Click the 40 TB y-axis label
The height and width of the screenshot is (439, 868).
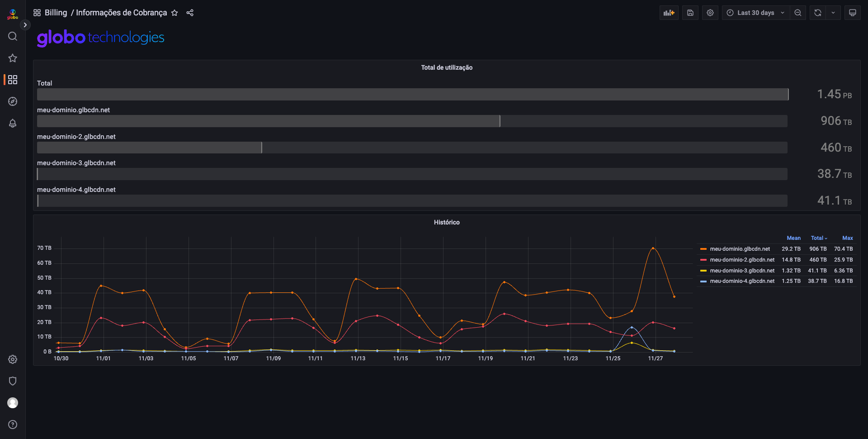coord(44,292)
